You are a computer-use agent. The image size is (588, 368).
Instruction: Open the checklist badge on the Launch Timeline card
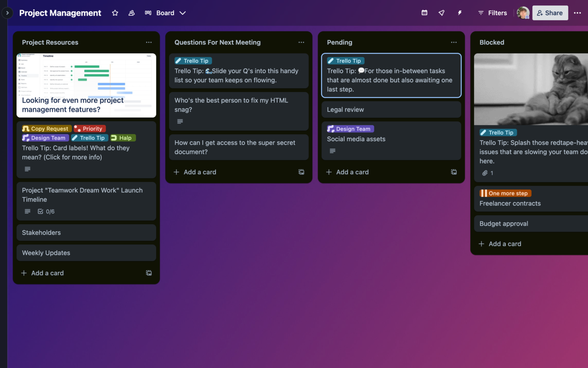45,211
